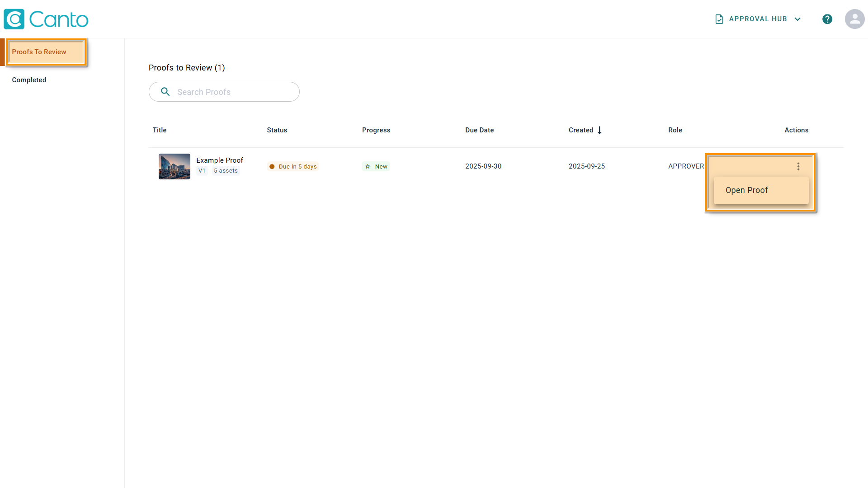The image size is (868, 488).
Task: Sort by the Due Date column header
Action: click(479, 130)
